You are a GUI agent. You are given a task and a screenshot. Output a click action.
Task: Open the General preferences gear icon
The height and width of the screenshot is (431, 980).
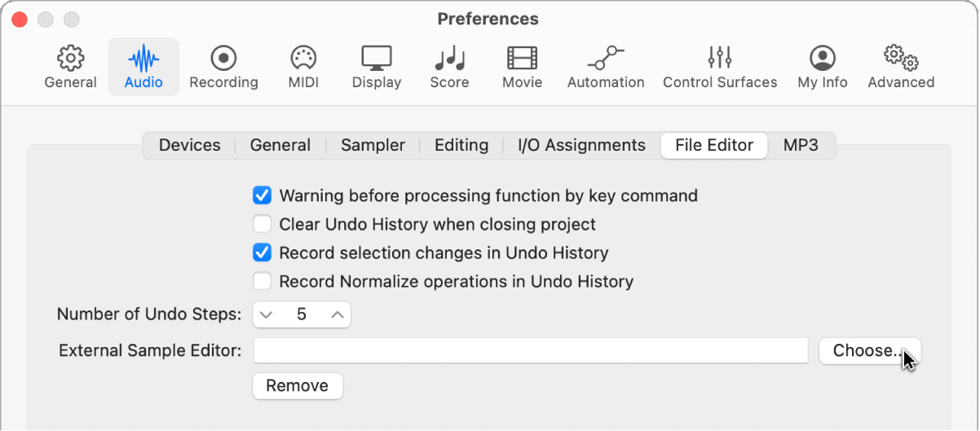pyautogui.click(x=71, y=59)
